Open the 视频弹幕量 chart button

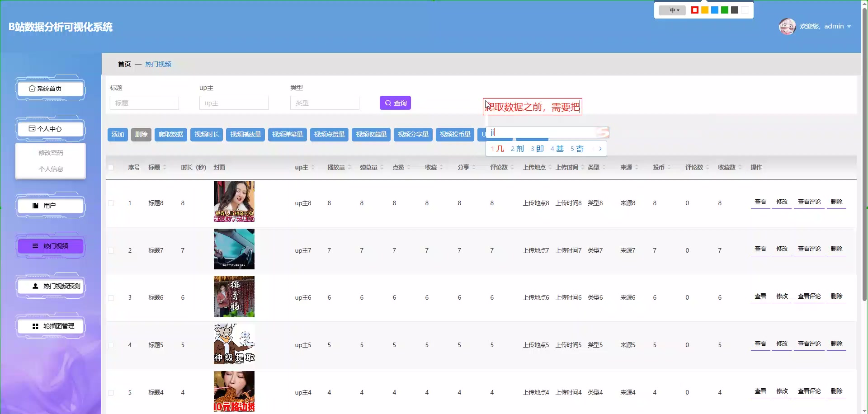288,134
